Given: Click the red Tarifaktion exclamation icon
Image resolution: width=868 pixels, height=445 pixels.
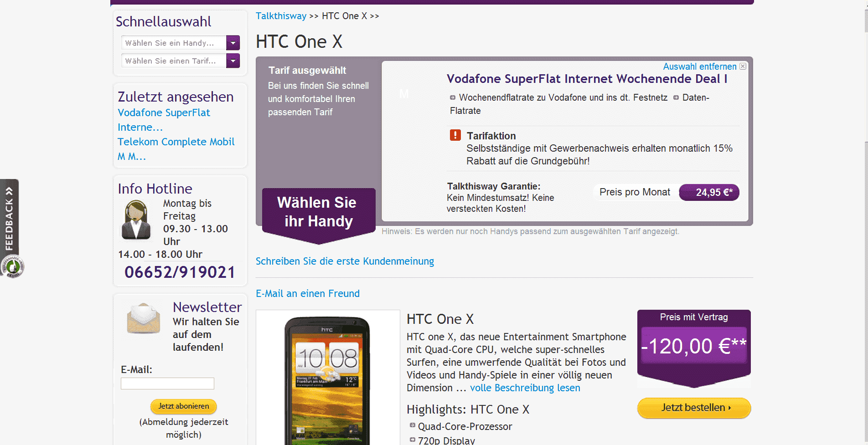Looking at the screenshot, I should tap(455, 135).
